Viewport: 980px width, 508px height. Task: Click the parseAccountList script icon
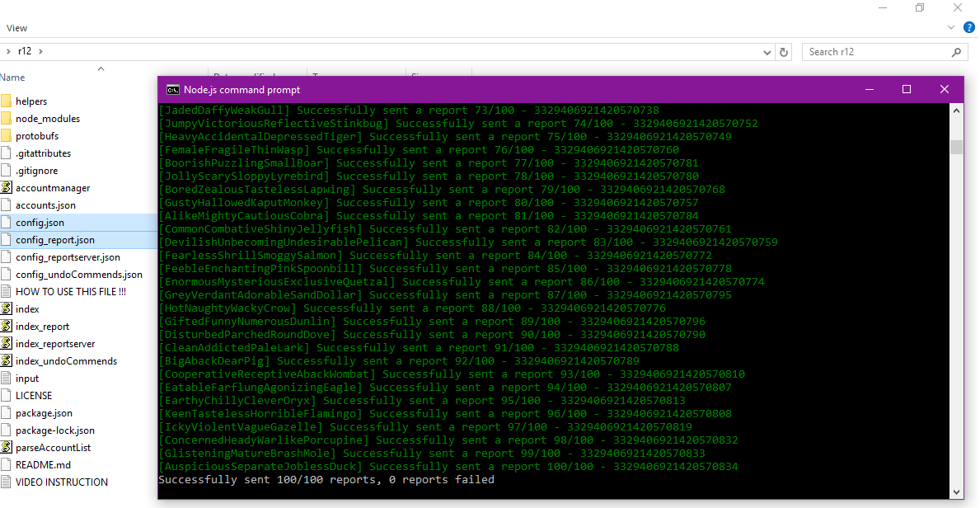pyautogui.click(x=7, y=447)
